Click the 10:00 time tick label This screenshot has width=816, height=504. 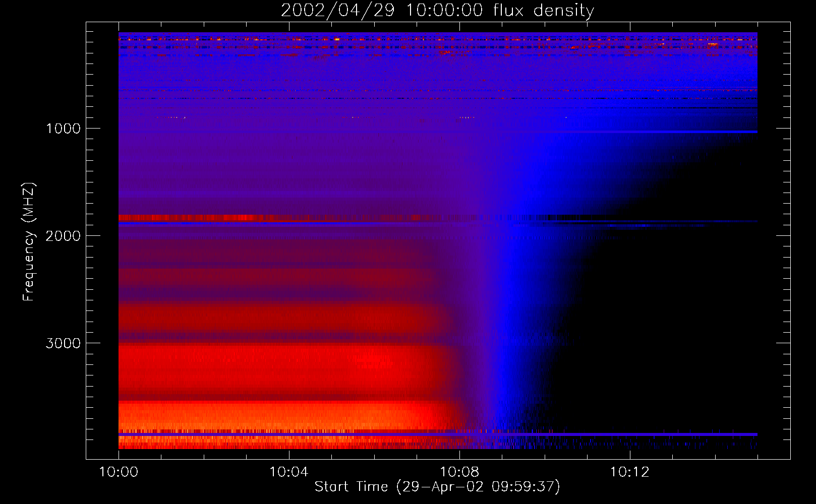coord(119,472)
